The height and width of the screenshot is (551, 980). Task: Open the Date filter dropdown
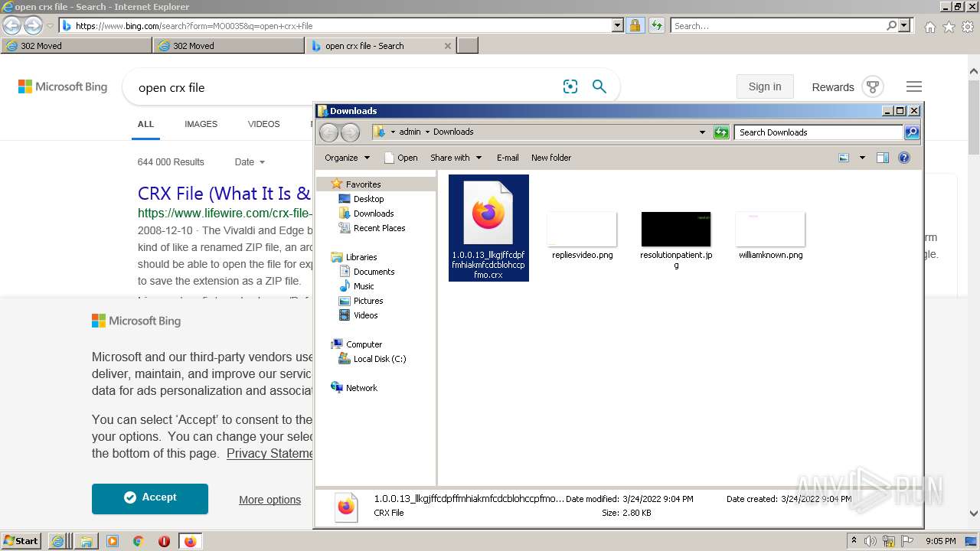pyautogui.click(x=250, y=162)
